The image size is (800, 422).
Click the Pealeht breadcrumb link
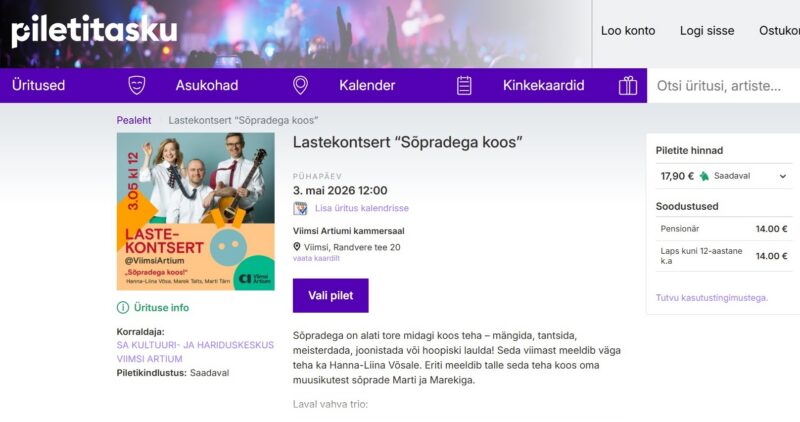pyautogui.click(x=134, y=120)
